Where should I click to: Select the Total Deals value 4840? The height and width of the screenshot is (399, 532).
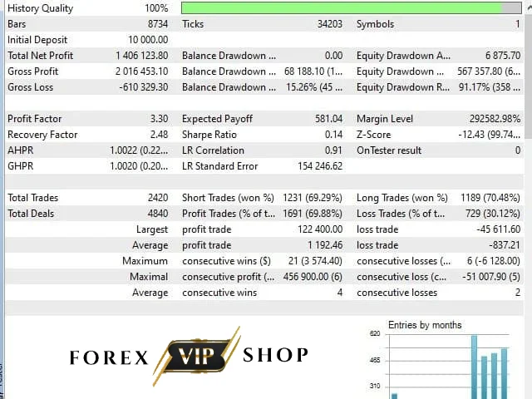(x=158, y=214)
